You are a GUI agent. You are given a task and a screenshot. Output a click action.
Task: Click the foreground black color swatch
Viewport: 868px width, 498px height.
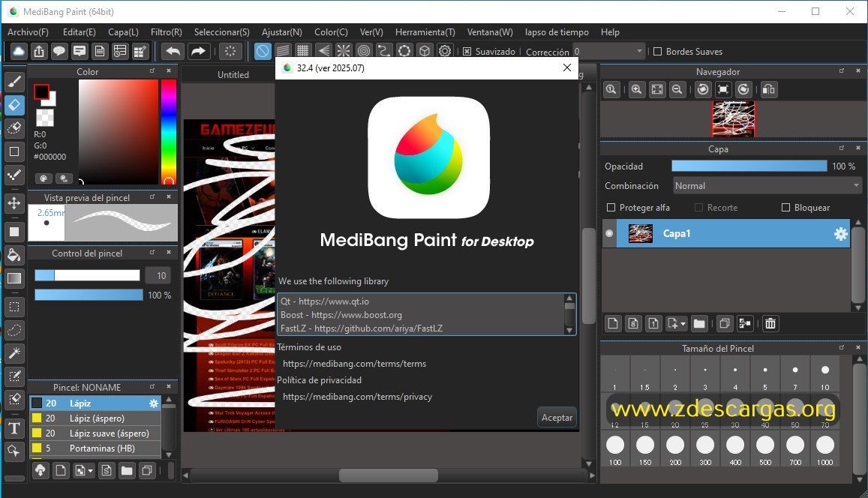point(41,91)
